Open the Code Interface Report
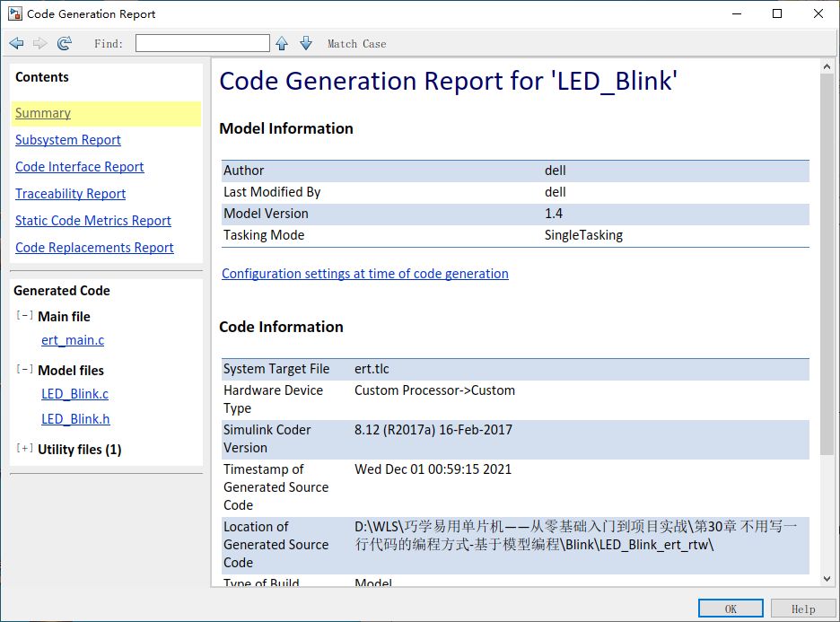Screen dimensions: 840x622 tap(79, 167)
